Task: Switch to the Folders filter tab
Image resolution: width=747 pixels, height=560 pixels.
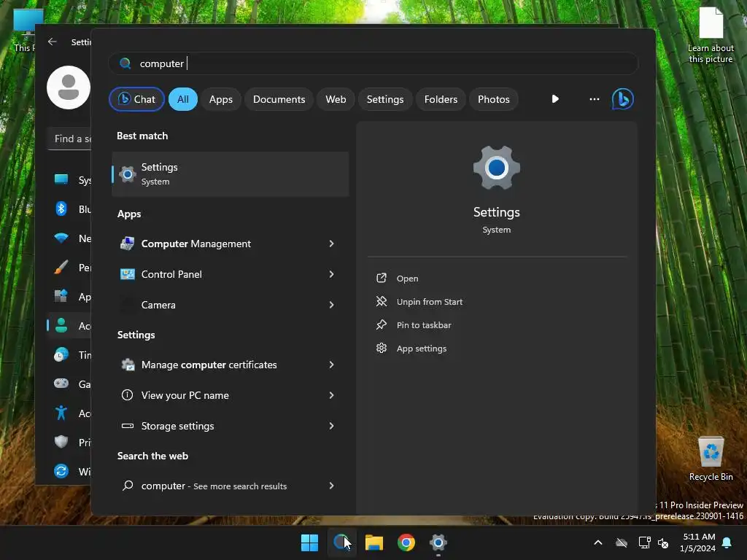Action: point(441,99)
